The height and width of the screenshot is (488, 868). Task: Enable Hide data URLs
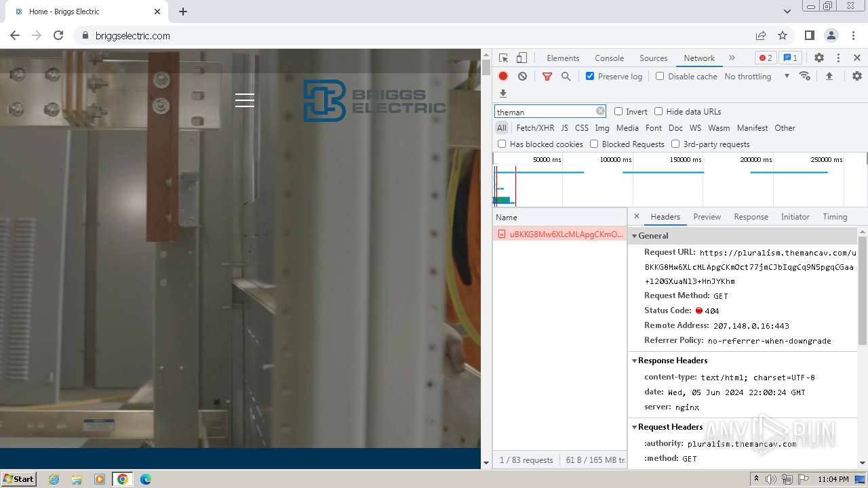(658, 111)
